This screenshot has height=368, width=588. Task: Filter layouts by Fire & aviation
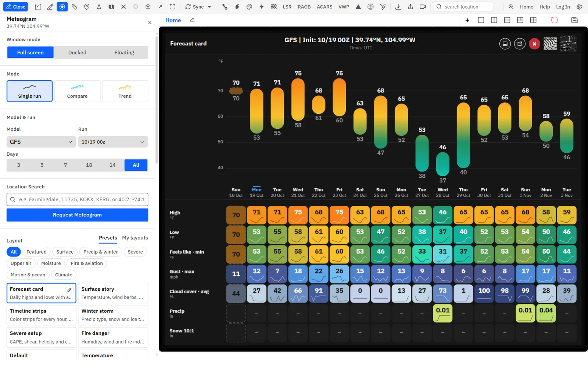[x=87, y=263]
